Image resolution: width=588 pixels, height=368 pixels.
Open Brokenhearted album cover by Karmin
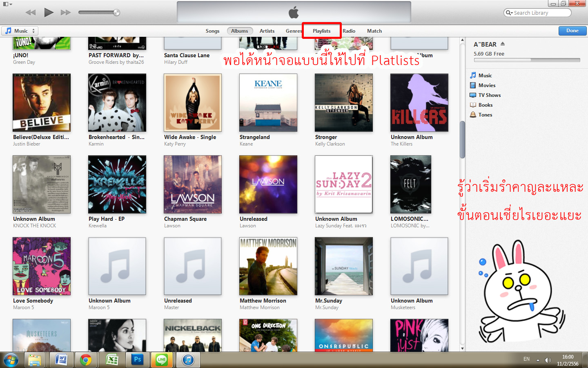click(x=117, y=103)
